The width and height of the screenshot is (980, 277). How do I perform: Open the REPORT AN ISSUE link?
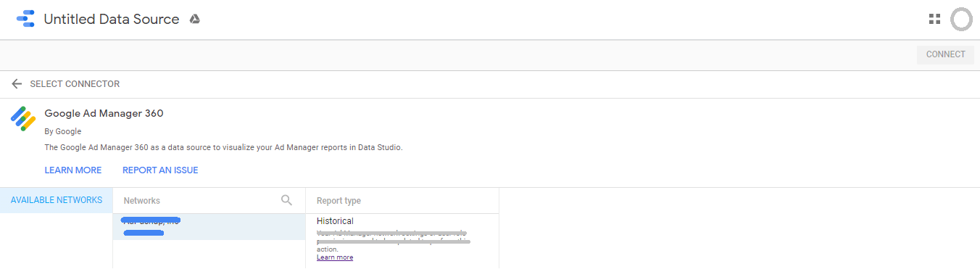160,170
